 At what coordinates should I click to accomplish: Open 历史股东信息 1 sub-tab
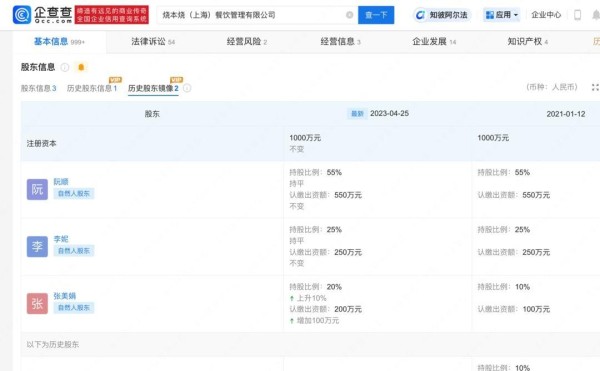click(92, 88)
